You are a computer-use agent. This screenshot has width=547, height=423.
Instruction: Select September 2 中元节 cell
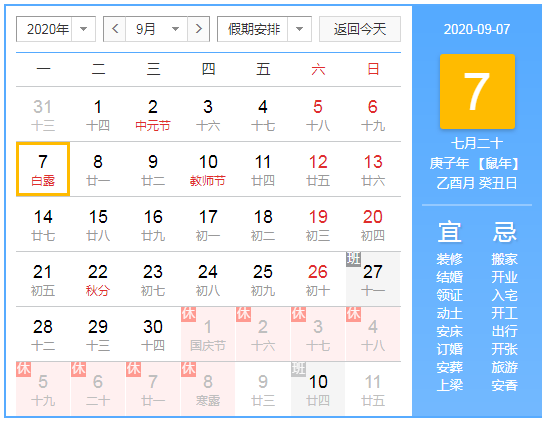click(153, 114)
